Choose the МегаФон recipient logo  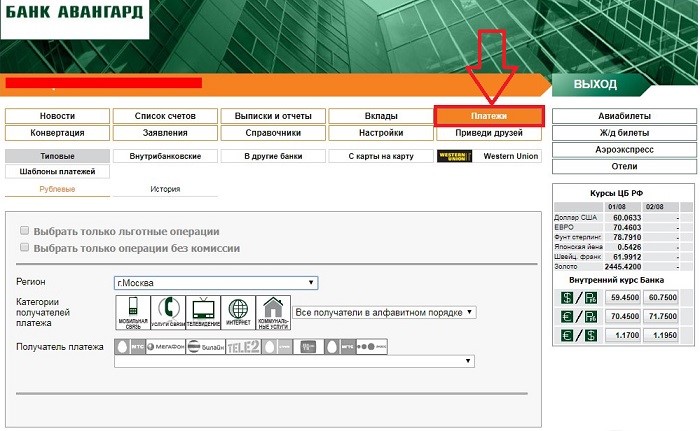click(165, 347)
